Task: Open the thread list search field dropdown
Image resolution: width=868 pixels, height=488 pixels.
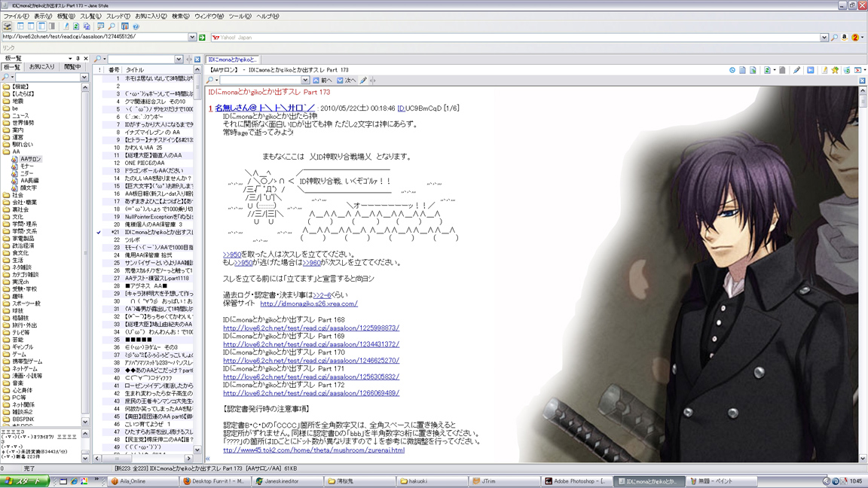Action: click(x=179, y=59)
